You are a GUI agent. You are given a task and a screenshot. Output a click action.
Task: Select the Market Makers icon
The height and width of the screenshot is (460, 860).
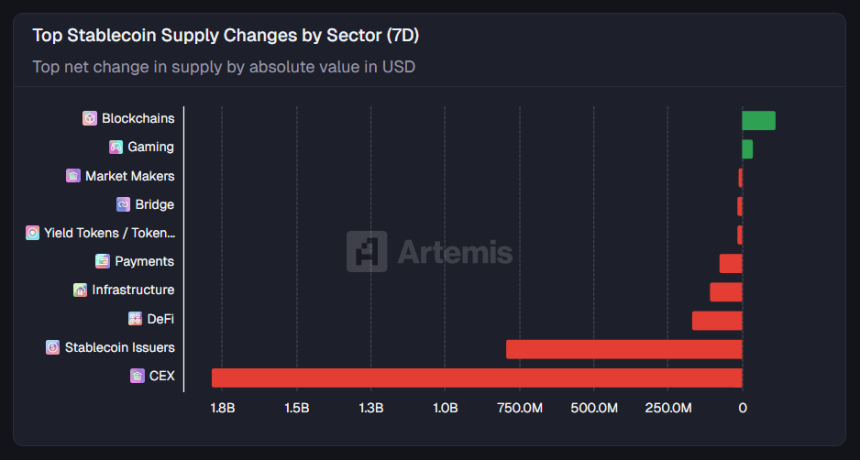[x=73, y=176]
